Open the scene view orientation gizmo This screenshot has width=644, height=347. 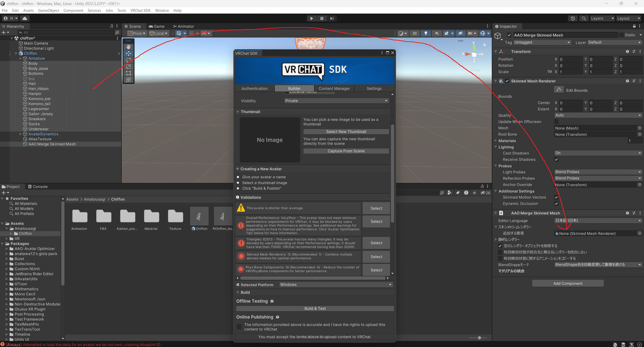(474, 54)
